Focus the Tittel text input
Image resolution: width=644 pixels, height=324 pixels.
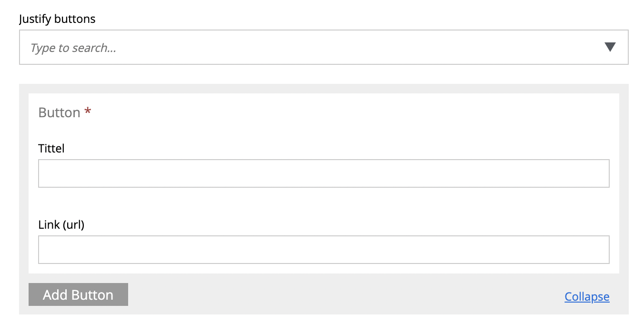(x=323, y=173)
